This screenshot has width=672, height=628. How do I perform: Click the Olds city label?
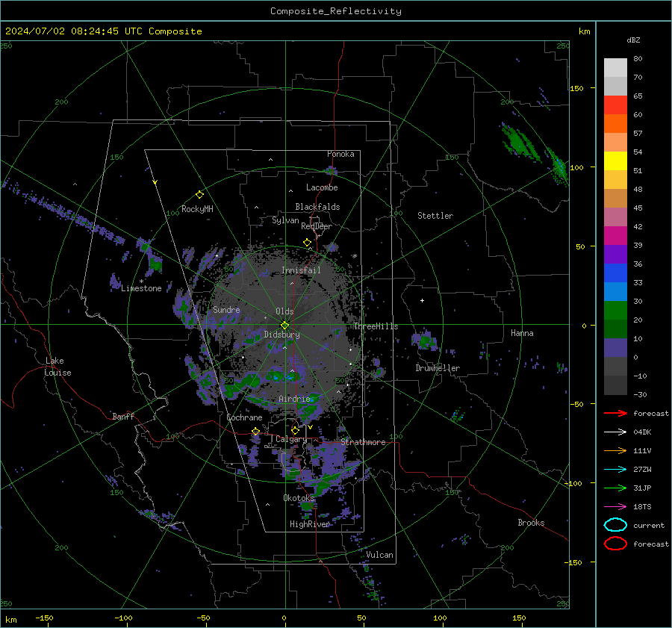point(284,311)
